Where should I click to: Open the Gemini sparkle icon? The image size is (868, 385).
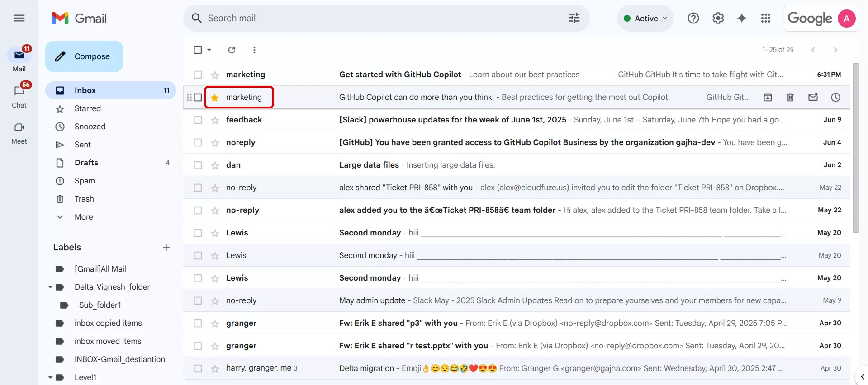coord(742,18)
